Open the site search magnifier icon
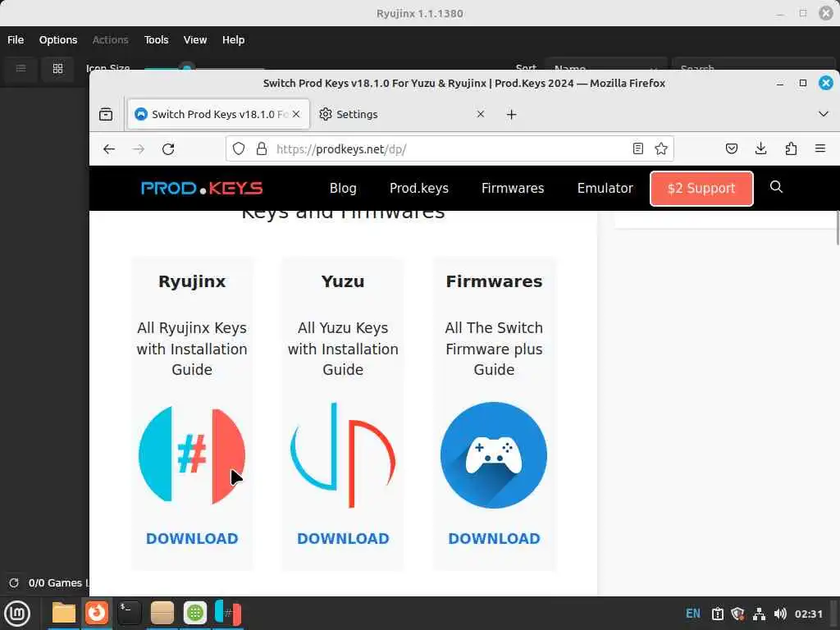Screen dimensions: 840x630 coord(776,187)
